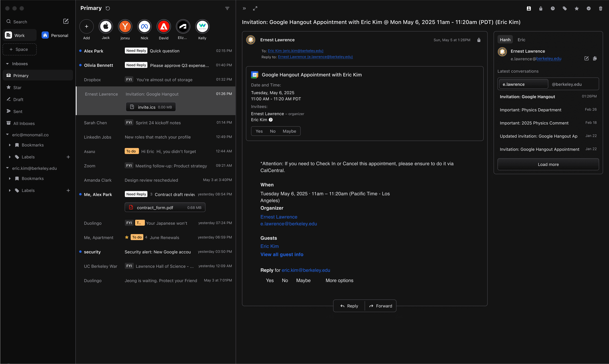This screenshot has height=364, width=609.
Task: Collapse the Inboxes section
Action: (x=7, y=64)
